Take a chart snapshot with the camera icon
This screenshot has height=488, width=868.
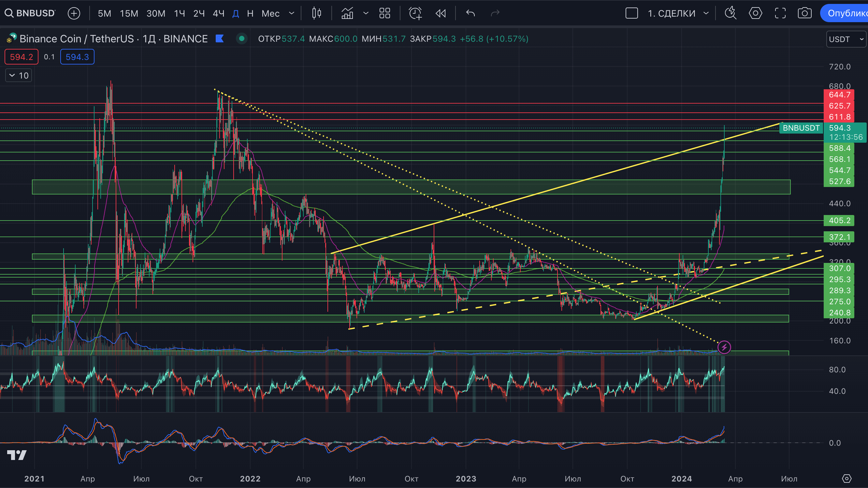[x=804, y=13]
